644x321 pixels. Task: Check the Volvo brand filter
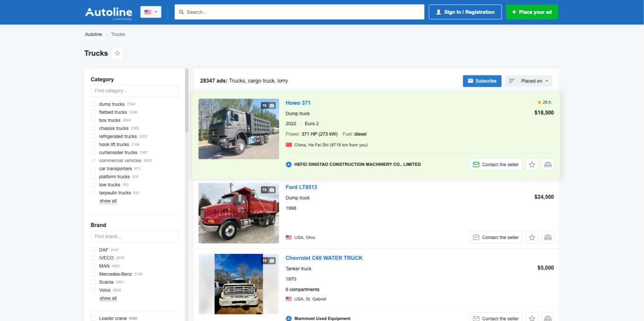[x=93, y=290]
